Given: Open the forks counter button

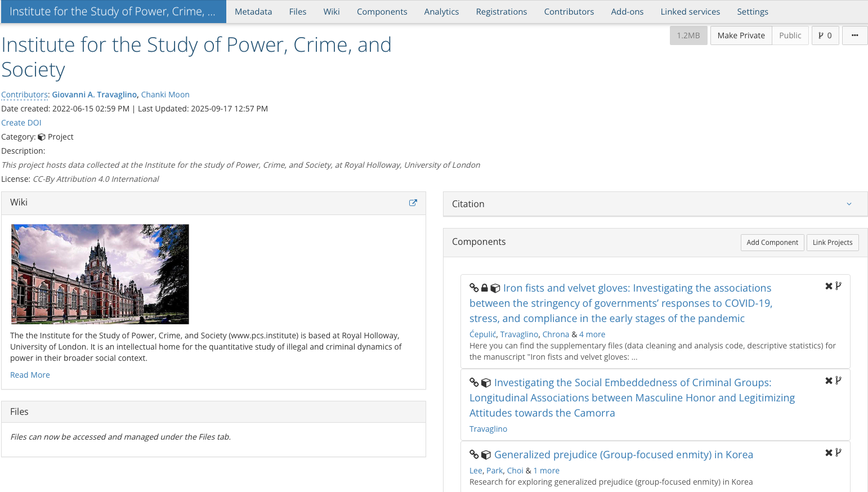Looking at the screenshot, I should click(x=825, y=35).
